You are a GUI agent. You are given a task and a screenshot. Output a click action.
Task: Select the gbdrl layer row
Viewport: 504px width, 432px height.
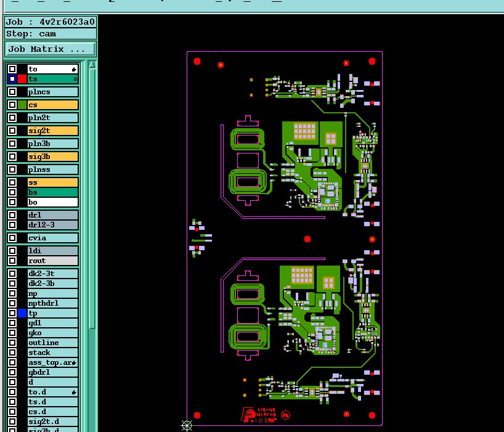pyautogui.click(x=53, y=372)
